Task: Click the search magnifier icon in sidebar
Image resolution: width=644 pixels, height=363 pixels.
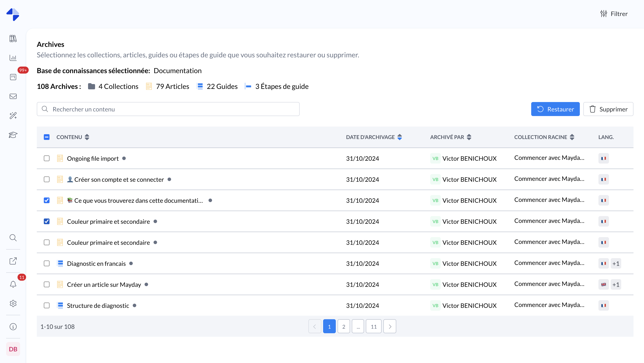Action: coord(13,238)
